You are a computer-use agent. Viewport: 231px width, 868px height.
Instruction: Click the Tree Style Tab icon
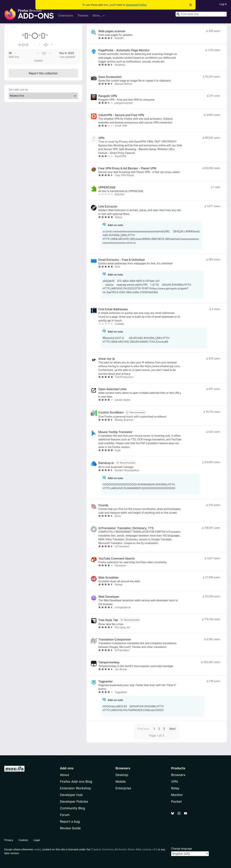click(x=94, y=621)
